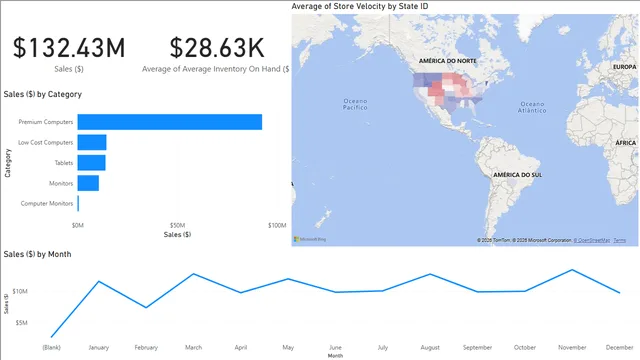The image size is (640, 360).
Task: Click the May label on month axis
Action: 288,348
